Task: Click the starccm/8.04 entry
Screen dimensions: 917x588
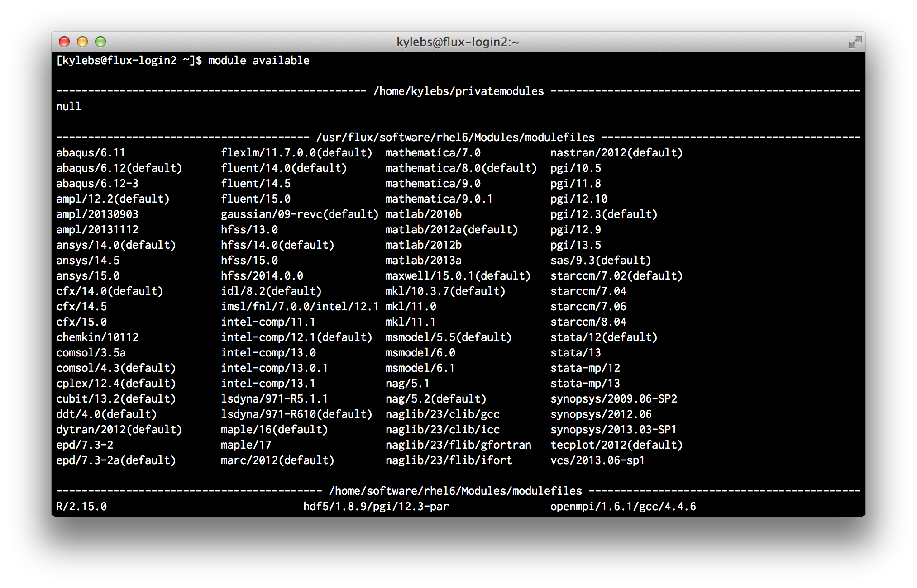Action: (588, 322)
